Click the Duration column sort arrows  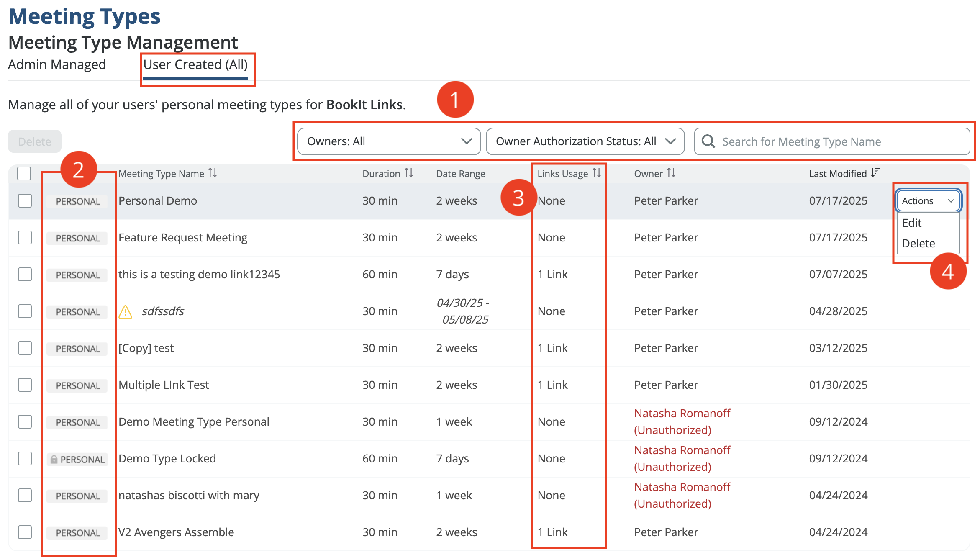[x=409, y=173]
